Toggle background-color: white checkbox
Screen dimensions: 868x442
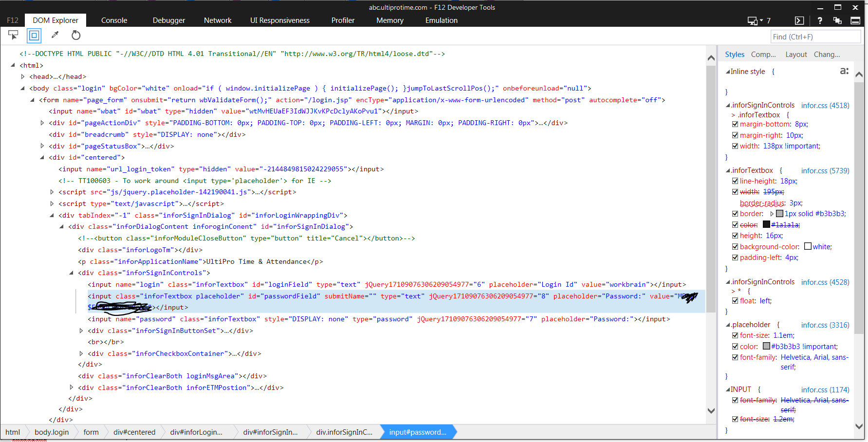[735, 247]
